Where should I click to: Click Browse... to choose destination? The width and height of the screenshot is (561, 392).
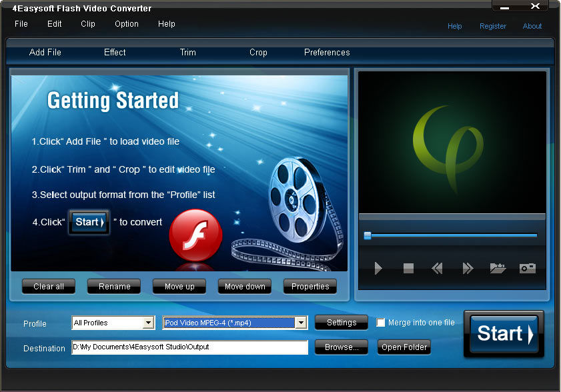coord(342,347)
